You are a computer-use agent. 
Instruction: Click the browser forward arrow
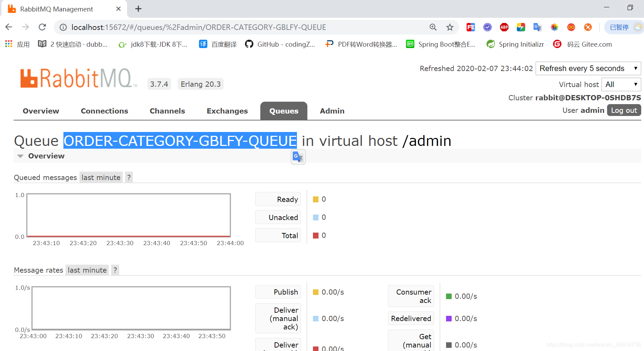coord(25,27)
